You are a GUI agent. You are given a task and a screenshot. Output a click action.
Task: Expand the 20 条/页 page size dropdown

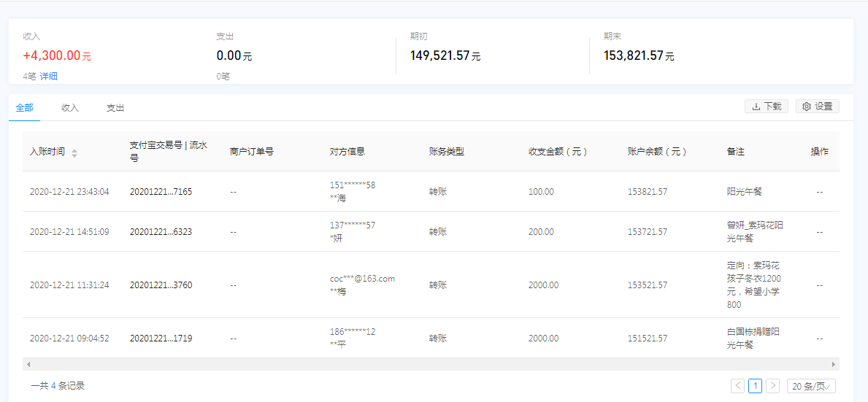811,386
